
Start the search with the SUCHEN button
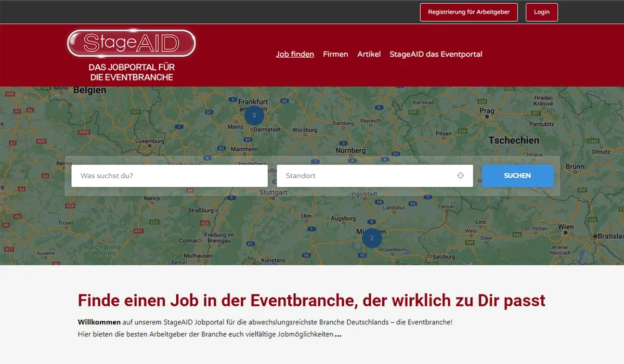517,176
